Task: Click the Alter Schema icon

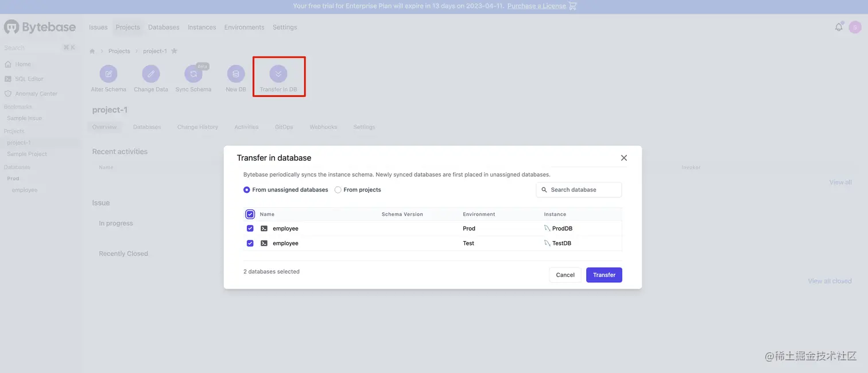Action: pyautogui.click(x=108, y=74)
